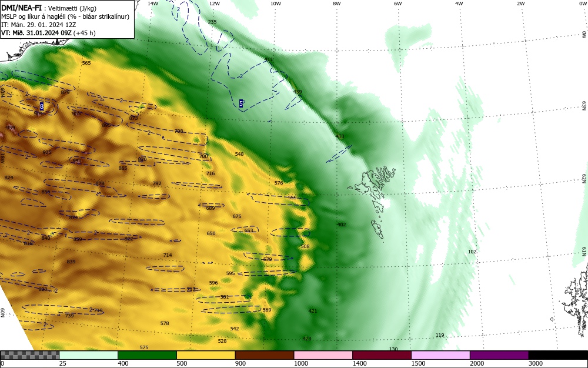This screenshot has width=588, height=368.
Task: Choose the light purple 1500–2000 legend swatch
Action: point(440,355)
